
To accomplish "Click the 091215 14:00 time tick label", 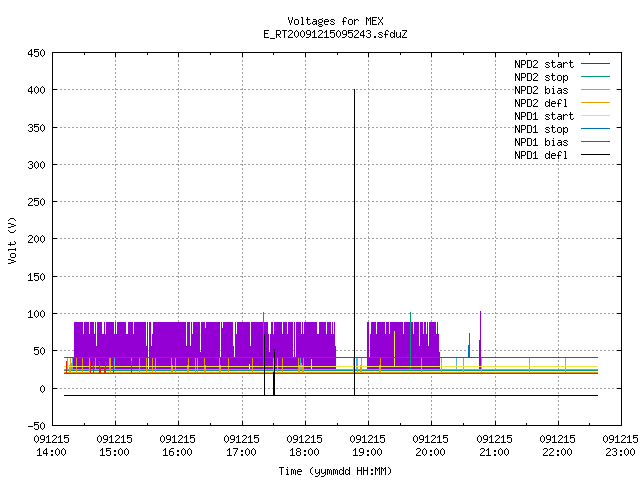I will [x=51, y=445].
